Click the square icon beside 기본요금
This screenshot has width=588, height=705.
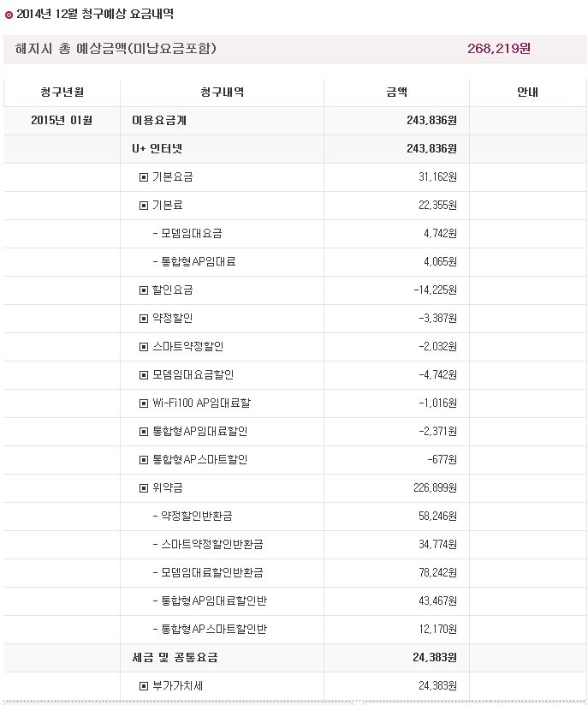coord(144,177)
